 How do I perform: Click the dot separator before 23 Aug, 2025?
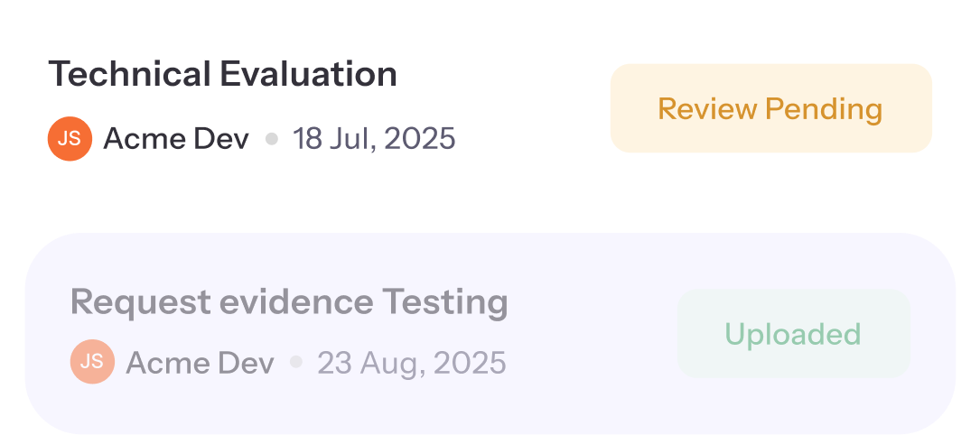point(295,362)
